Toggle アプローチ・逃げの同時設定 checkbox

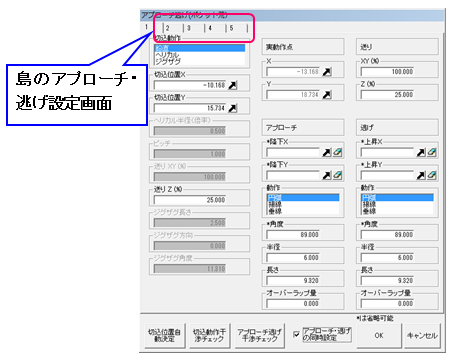point(296,334)
